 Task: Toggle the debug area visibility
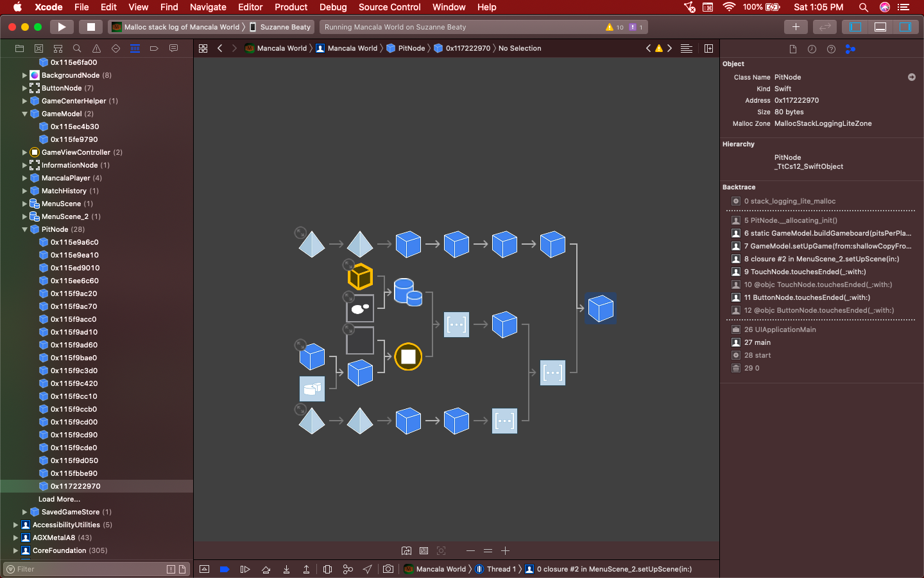coord(880,27)
